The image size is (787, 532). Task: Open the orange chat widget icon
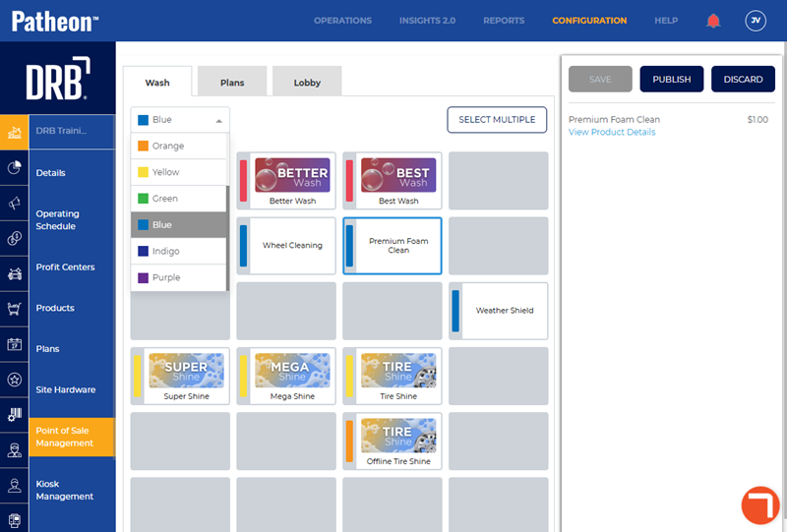(759, 504)
